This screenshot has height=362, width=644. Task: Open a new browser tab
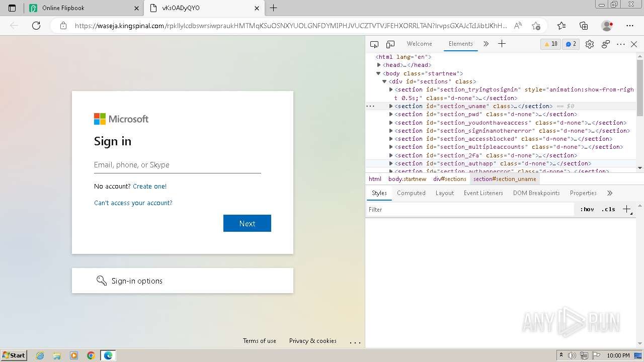[273, 8]
